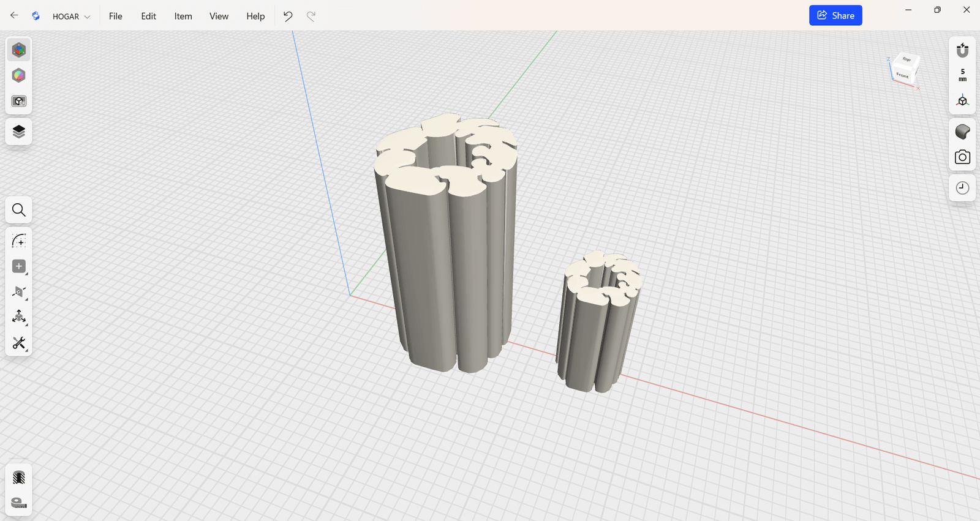Go back using the left arrow

(x=14, y=15)
